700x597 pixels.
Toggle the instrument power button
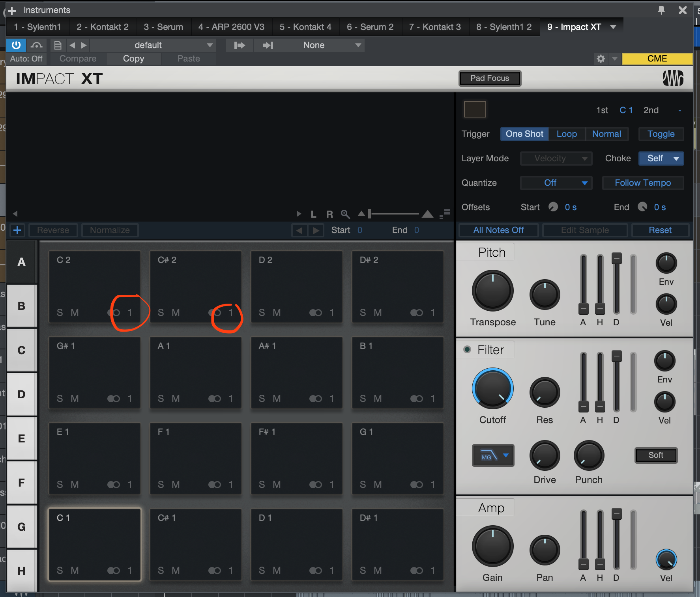click(x=16, y=45)
